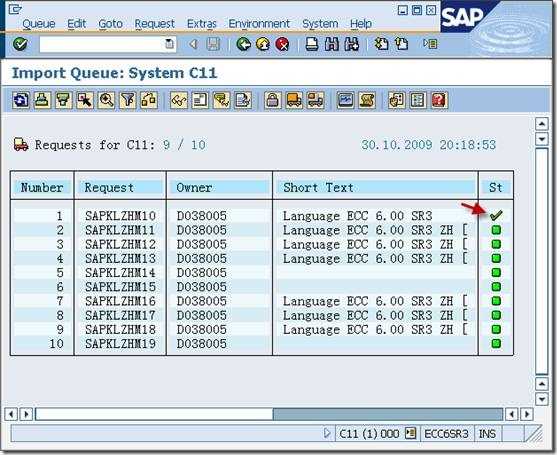The image size is (557, 455).
Task: Click the far-right horizontal scroll arrow
Action: click(x=527, y=414)
